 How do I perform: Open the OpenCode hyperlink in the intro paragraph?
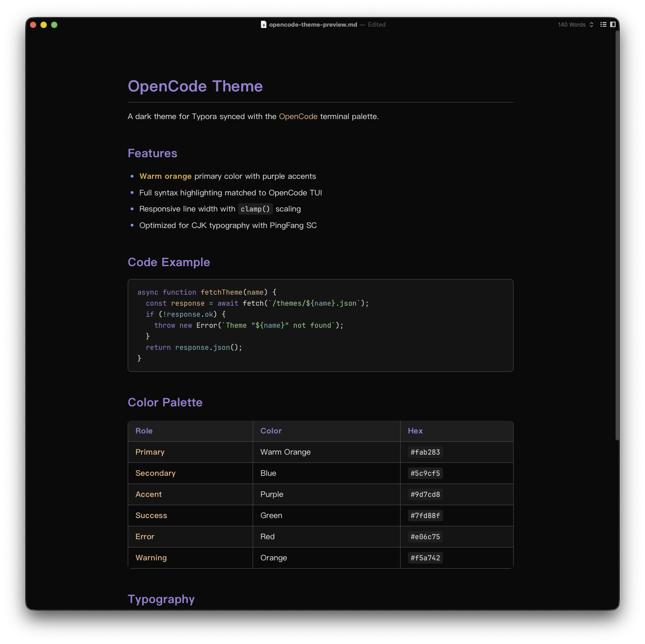pyautogui.click(x=298, y=116)
